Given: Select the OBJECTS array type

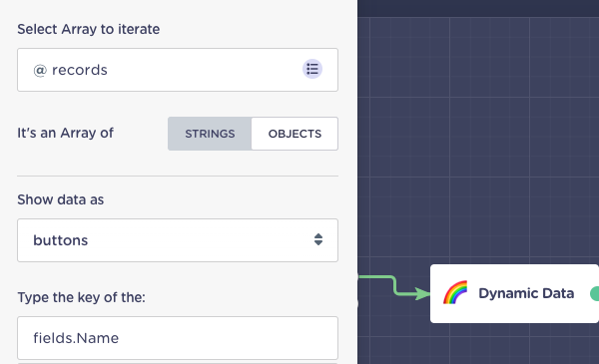Looking at the screenshot, I should pyautogui.click(x=295, y=134).
